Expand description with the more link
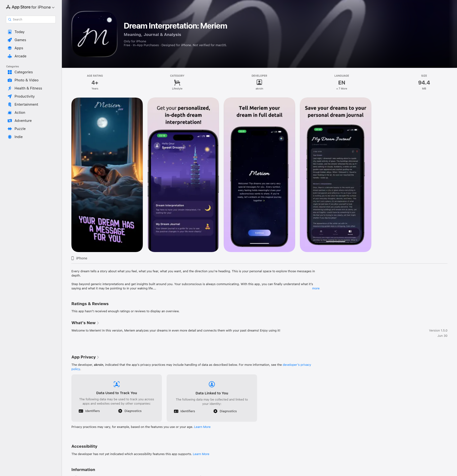 click(x=316, y=288)
